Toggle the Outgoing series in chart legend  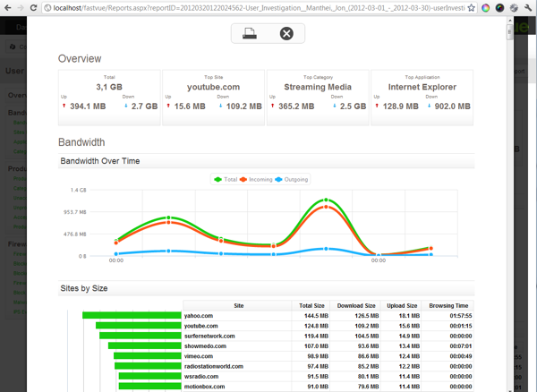click(x=292, y=179)
